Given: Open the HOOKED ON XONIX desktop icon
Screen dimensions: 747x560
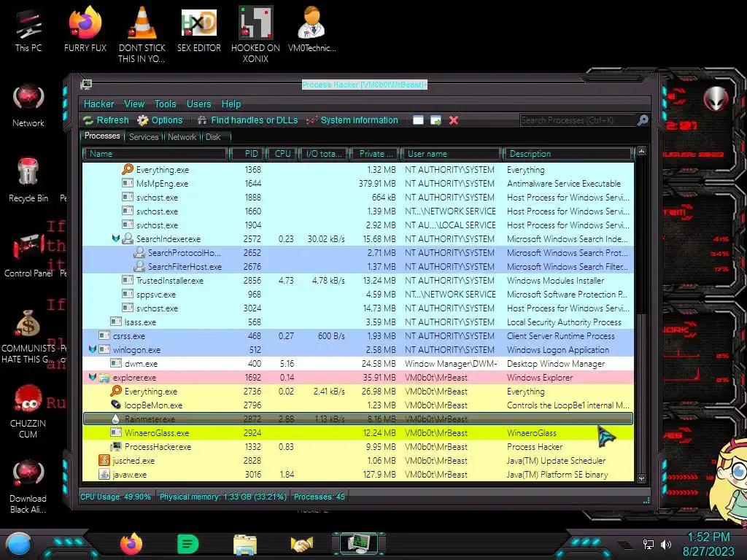Looking at the screenshot, I should pyautogui.click(x=255, y=34).
